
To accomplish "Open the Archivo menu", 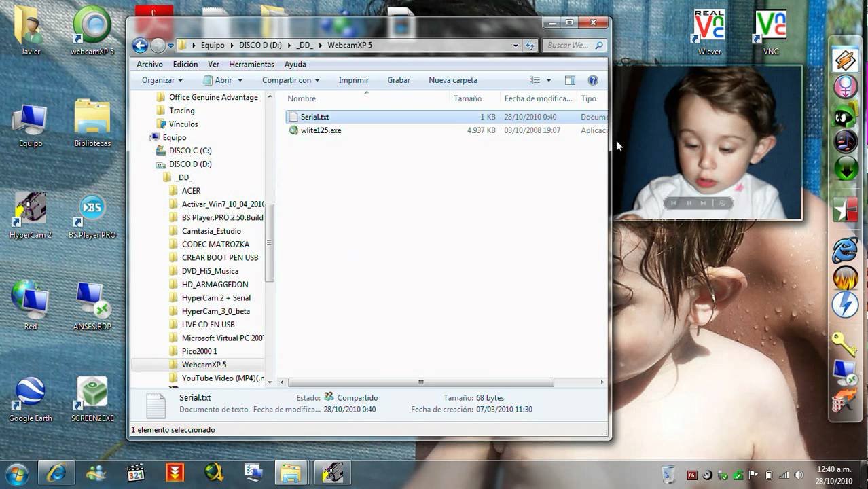I will [149, 64].
